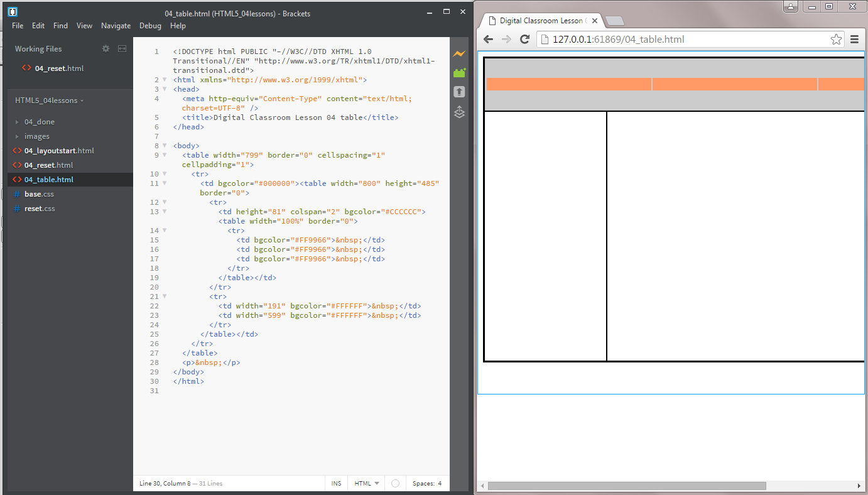Open Chrome's hamburger menu

pos(854,40)
